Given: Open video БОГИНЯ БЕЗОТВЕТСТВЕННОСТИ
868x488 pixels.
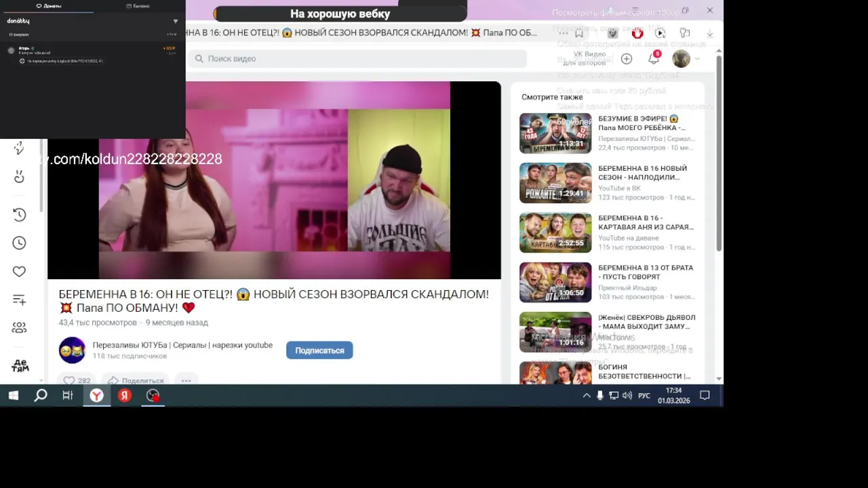Looking at the screenshot, I should [644, 371].
